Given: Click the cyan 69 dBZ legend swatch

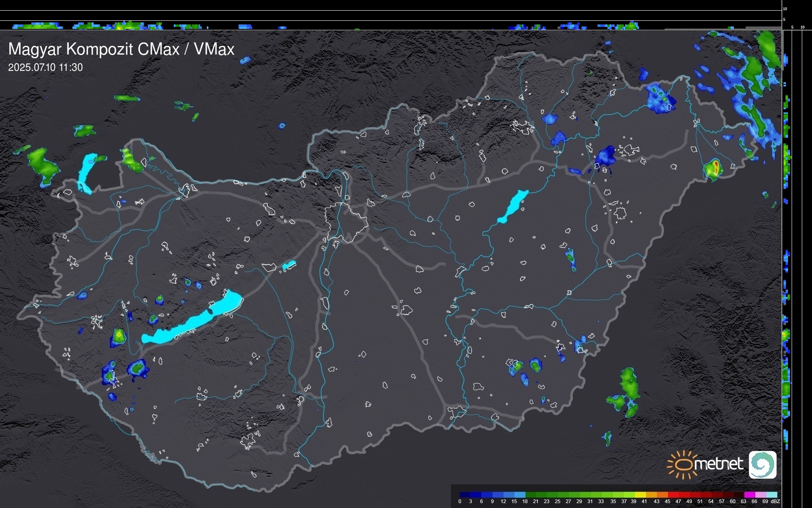Looking at the screenshot, I should tap(771, 495).
